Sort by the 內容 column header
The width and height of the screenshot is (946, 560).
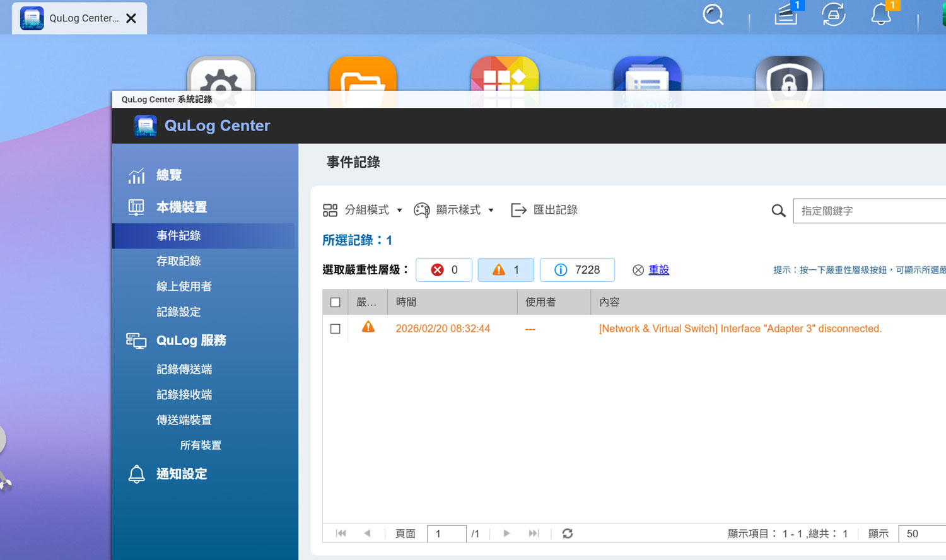pyautogui.click(x=768, y=302)
